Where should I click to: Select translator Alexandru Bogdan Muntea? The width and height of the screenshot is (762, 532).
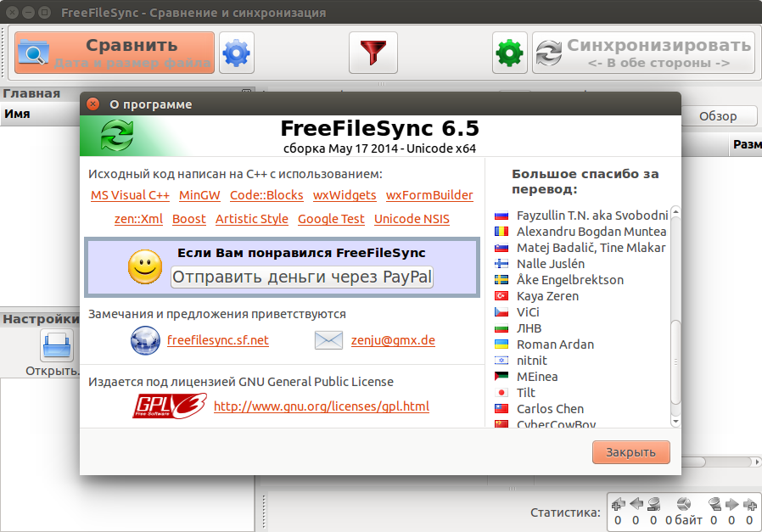tap(591, 232)
